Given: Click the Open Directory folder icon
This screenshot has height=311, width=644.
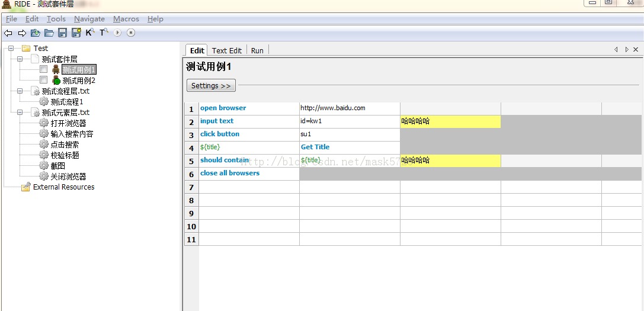Looking at the screenshot, I should click(x=49, y=33).
